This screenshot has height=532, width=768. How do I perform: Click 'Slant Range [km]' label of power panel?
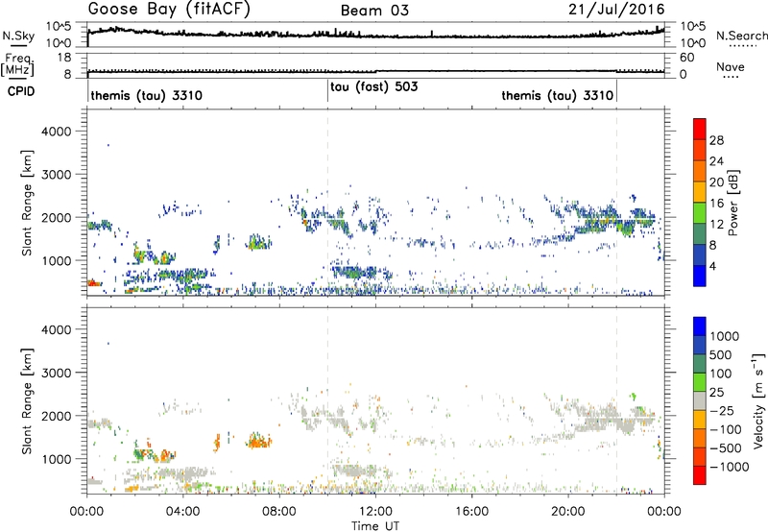coord(27,203)
